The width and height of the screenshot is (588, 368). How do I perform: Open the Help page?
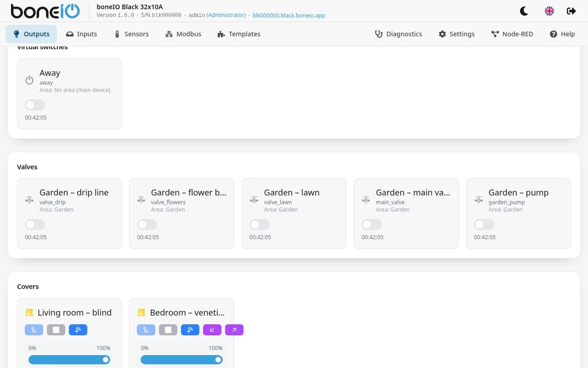pyautogui.click(x=562, y=34)
